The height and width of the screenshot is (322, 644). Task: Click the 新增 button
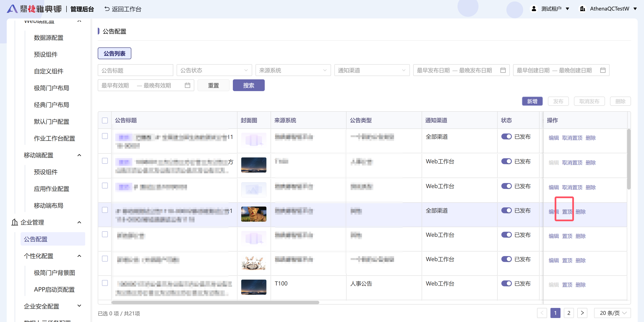pyautogui.click(x=532, y=101)
